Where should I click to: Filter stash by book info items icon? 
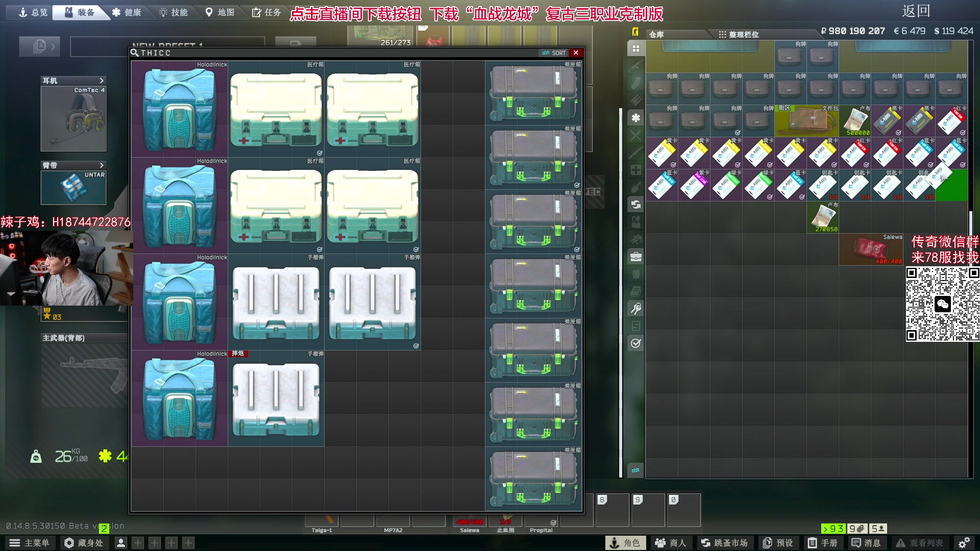pyautogui.click(x=635, y=291)
